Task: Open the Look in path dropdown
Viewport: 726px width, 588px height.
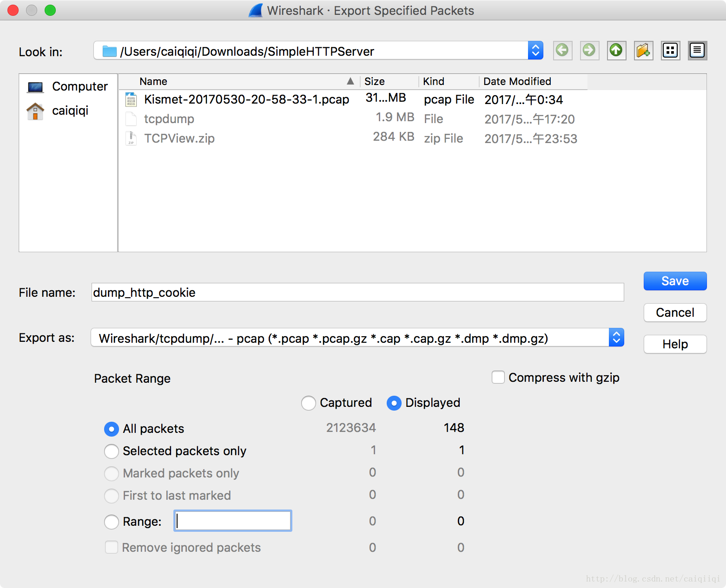Action: tap(535, 50)
